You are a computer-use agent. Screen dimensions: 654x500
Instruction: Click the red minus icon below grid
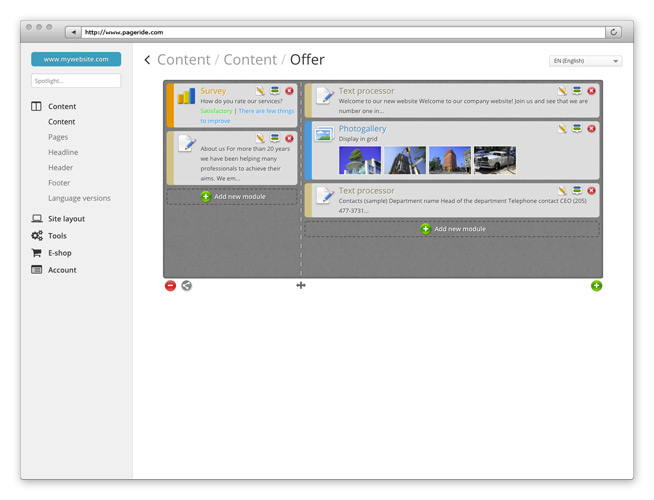[x=170, y=286]
